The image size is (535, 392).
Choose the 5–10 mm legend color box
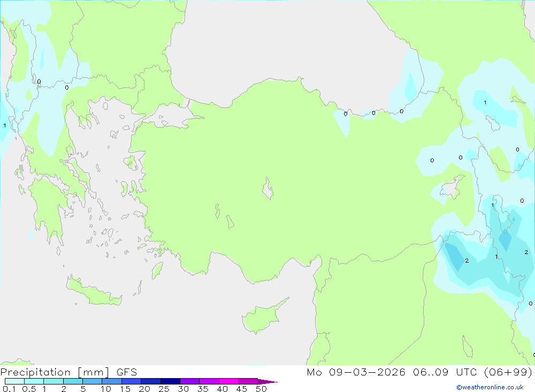[93, 381]
